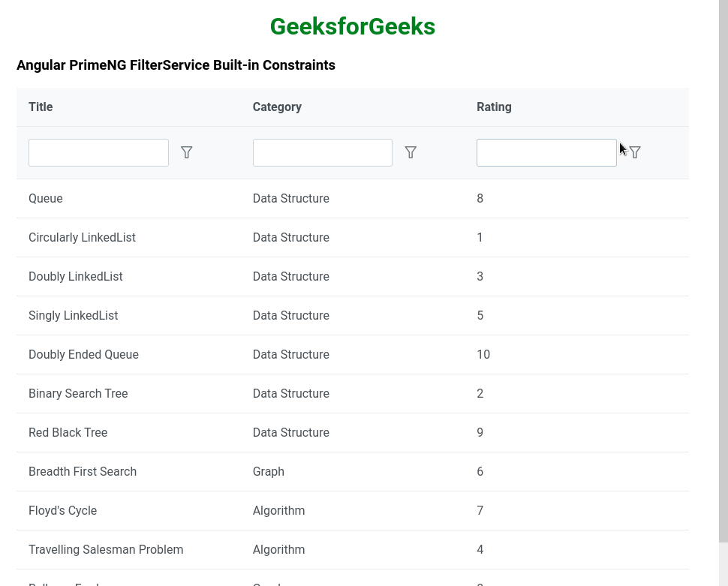Select the Red Black Tree row
The height and width of the screenshot is (586, 728).
click(x=68, y=433)
